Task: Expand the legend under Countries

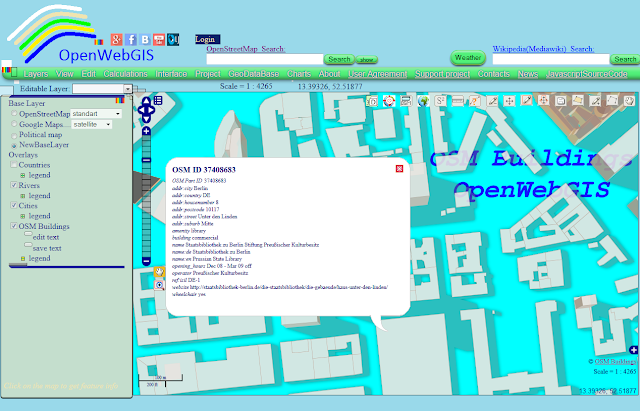Action: click(23, 175)
